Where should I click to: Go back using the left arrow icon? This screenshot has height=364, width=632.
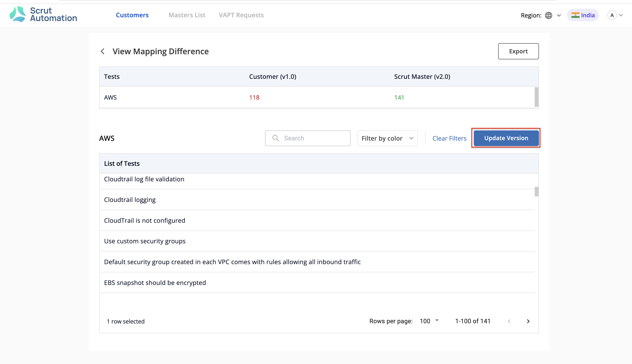pos(103,51)
